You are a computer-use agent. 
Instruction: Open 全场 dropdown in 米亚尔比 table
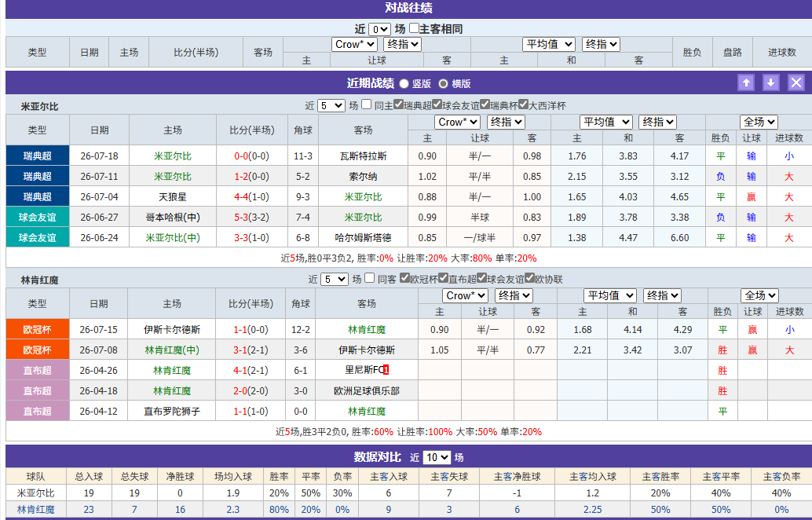[x=759, y=123]
